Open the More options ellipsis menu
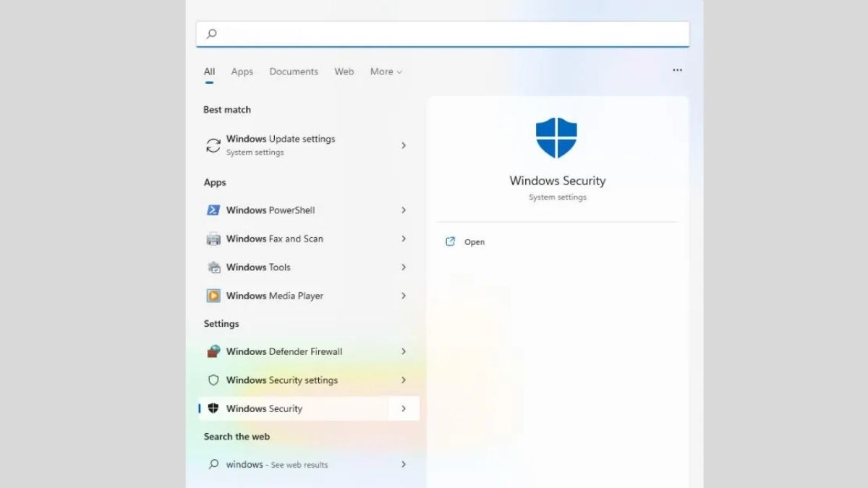 tap(677, 70)
